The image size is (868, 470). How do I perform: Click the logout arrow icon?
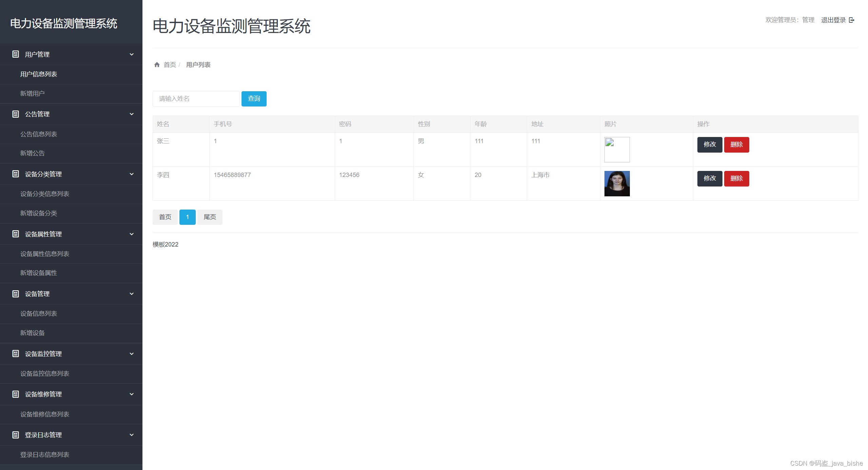click(851, 20)
